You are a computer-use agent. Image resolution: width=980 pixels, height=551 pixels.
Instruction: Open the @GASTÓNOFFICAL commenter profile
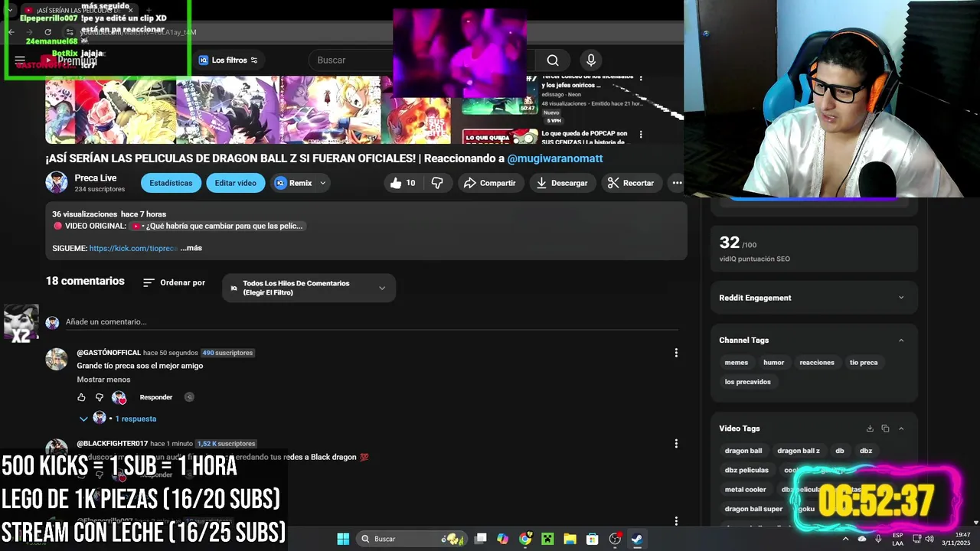click(x=109, y=353)
